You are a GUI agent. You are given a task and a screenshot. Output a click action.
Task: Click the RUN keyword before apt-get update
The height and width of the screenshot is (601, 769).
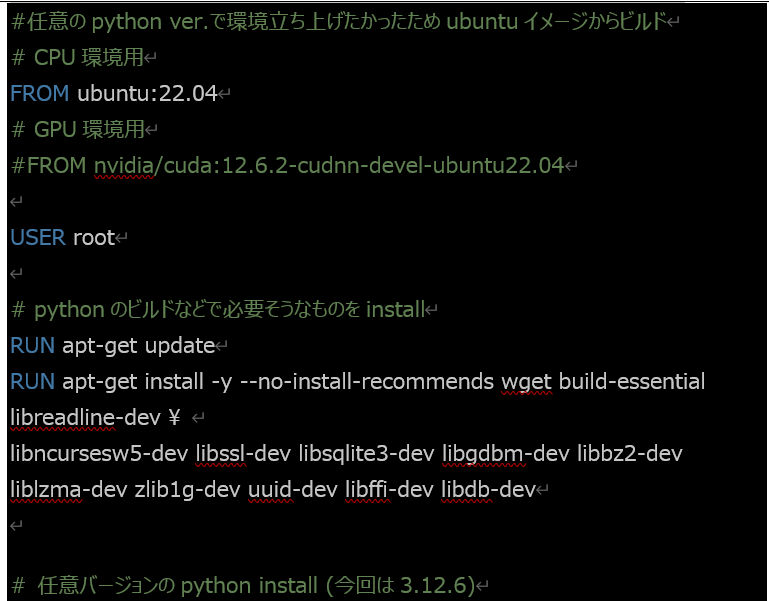(x=33, y=346)
